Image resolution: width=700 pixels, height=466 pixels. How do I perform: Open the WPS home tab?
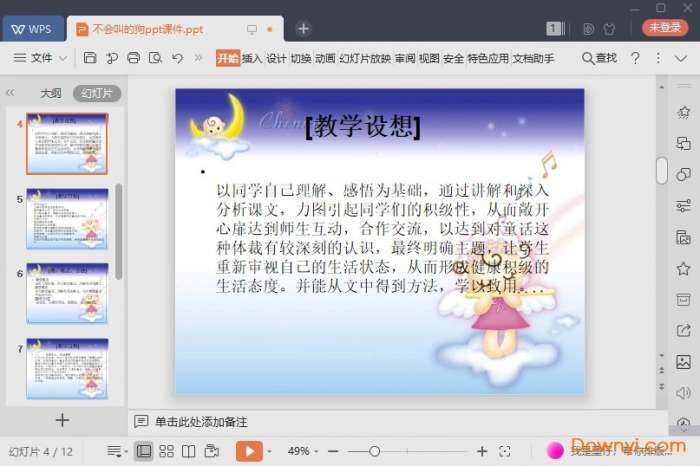pos(32,29)
